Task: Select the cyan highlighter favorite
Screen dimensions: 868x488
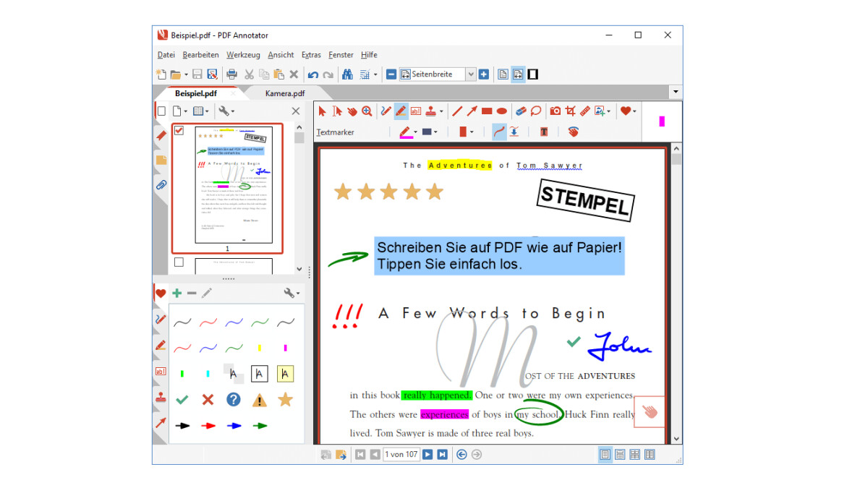Action: [208, 374]
